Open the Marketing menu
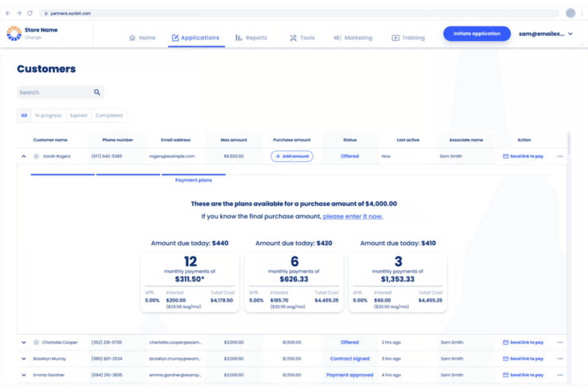Viewport: 588px width, 392px height. pyautogui.click(x=353, y=38)
